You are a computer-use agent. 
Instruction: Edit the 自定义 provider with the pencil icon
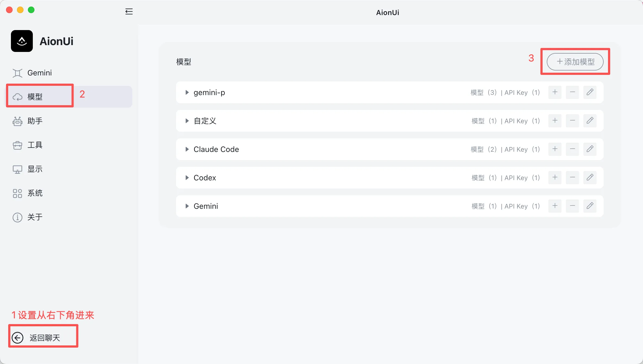(x=590, y=121)
